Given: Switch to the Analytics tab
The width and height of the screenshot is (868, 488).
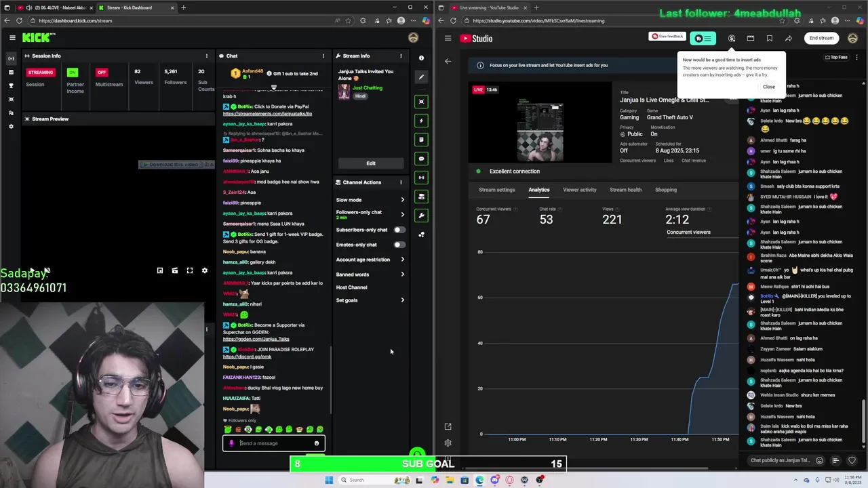Looking at the screenshot, I should tap(539, 190).
